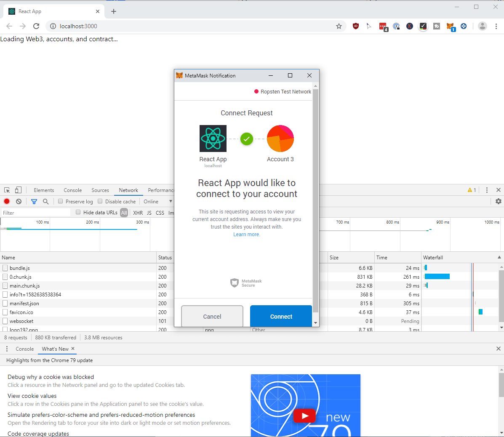Sort requests by Name column

(x=78, y=257)
